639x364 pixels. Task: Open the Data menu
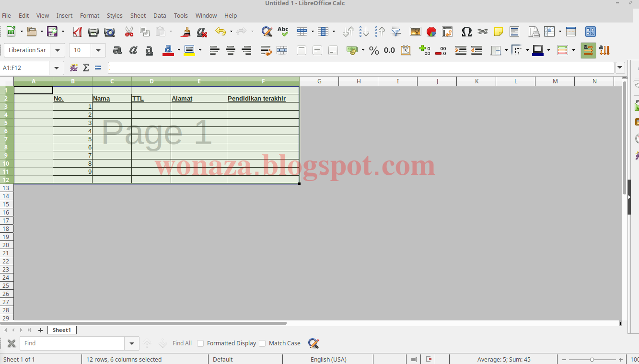click(x=160, y=15)
